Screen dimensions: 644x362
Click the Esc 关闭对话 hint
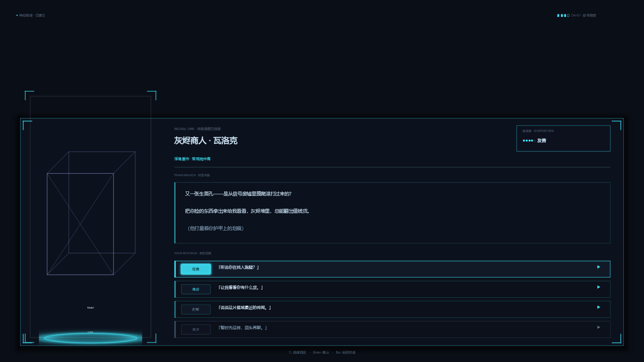346,352
